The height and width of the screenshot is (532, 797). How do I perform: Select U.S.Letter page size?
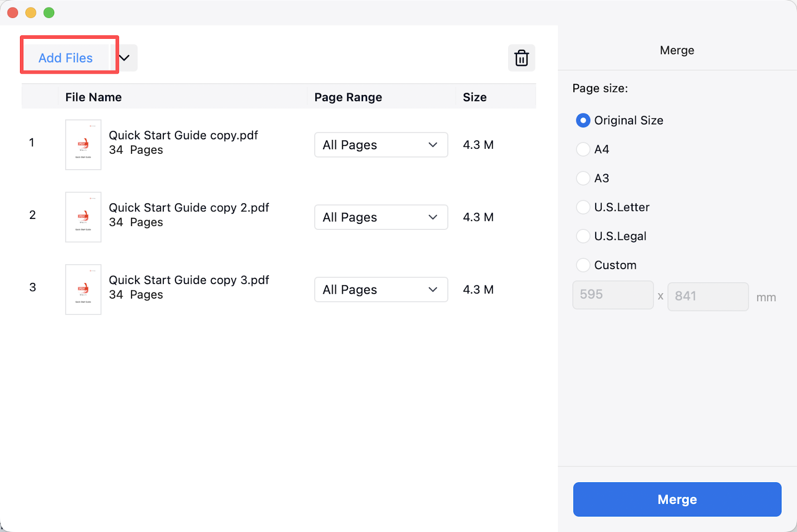[583, 207]
